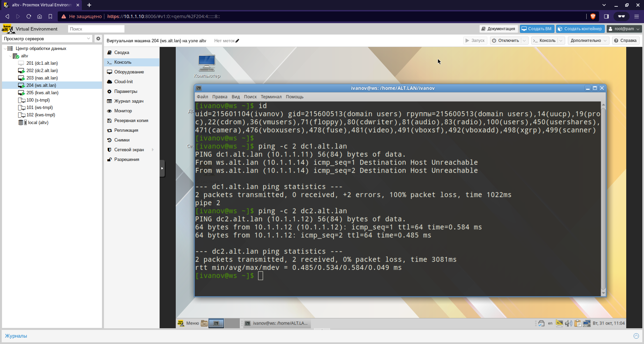Screen dimensions: 644x344
Task: Collapse the Центр обработки данных tree node
Action: (x=5, y=49)
